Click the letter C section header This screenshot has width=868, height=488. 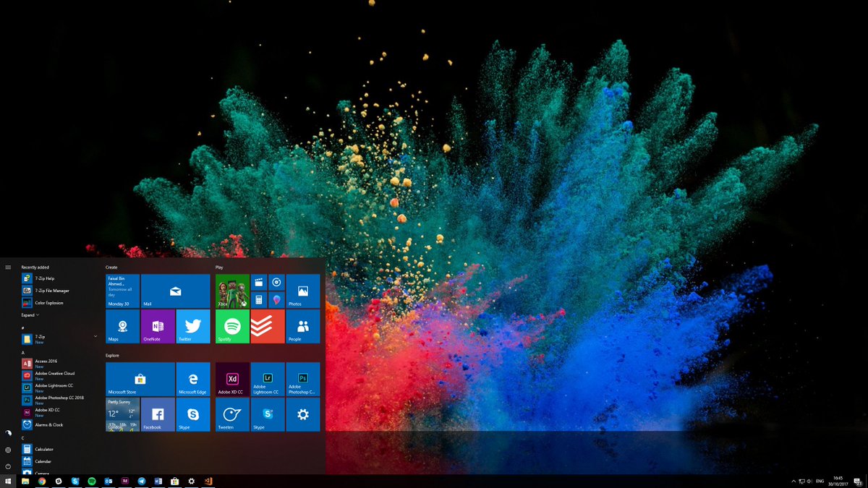[x=23, y=438]
